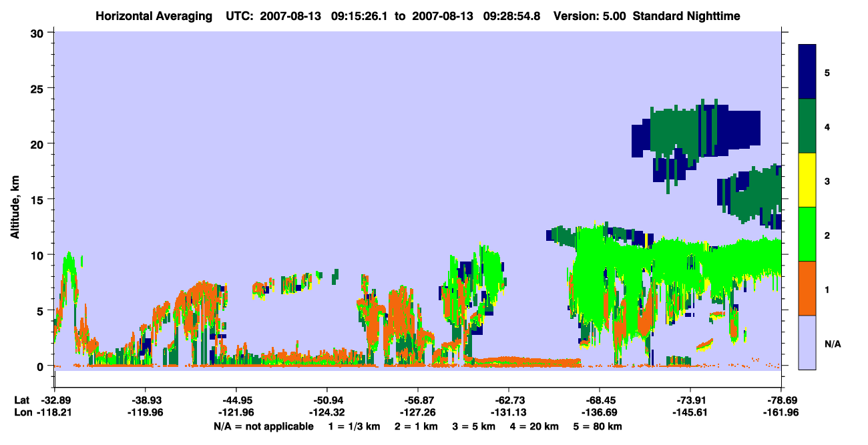The image size is (868, 445).
Task: Click the 'Standard Nighttime' label
Action: 686,15
